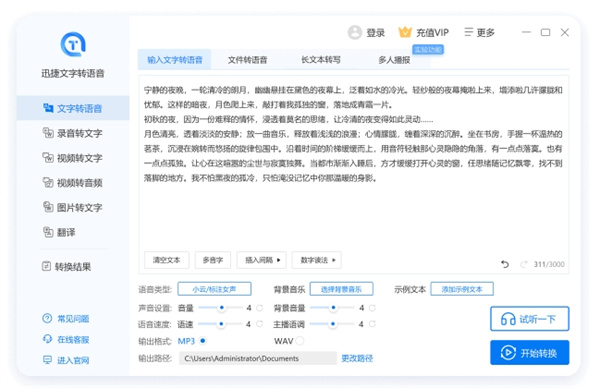Click the 常见问题 question mark icon
The image size is (600, 388).
tap(47, 318)
